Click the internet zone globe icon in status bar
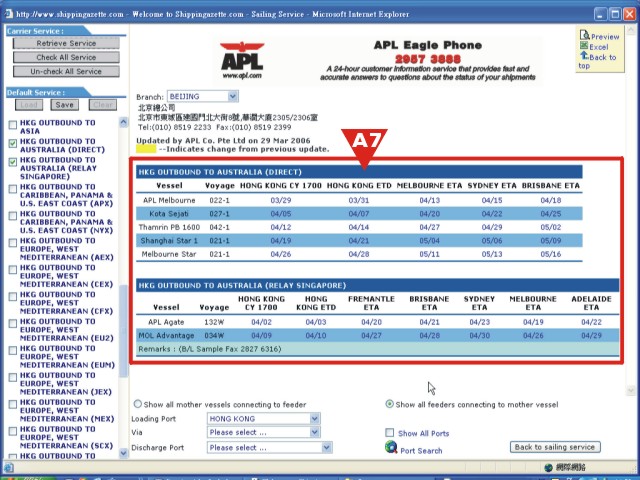Screen dimensions: 640x480 tap(549, 468)
